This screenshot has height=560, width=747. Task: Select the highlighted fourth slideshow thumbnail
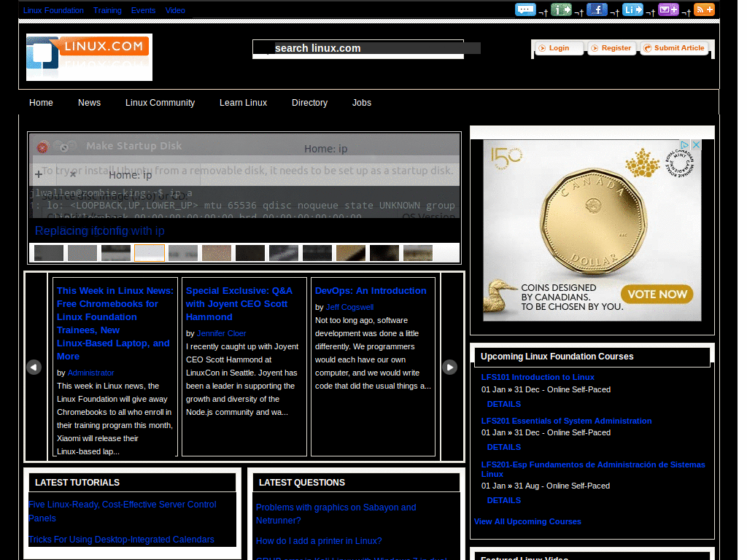(x=150, y=253)
